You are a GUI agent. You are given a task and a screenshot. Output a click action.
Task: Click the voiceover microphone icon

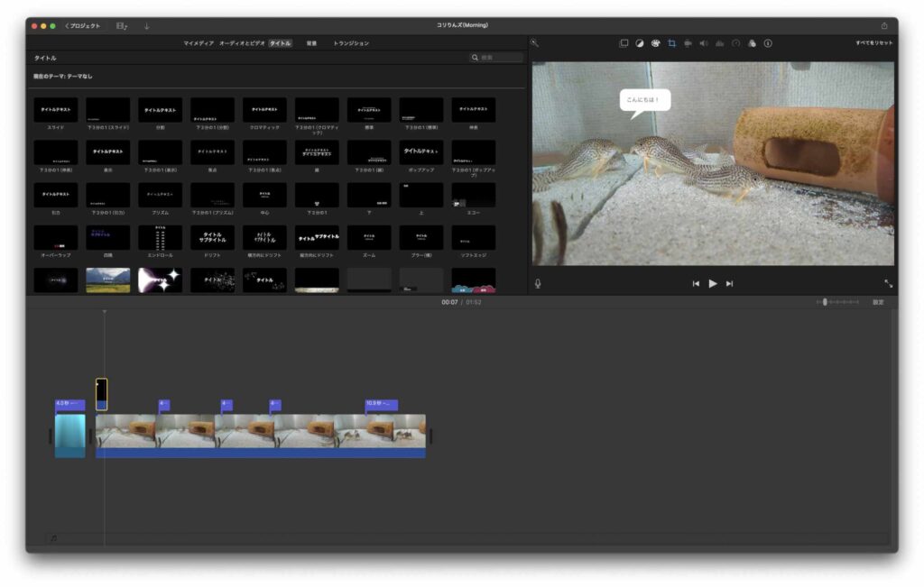538,283
